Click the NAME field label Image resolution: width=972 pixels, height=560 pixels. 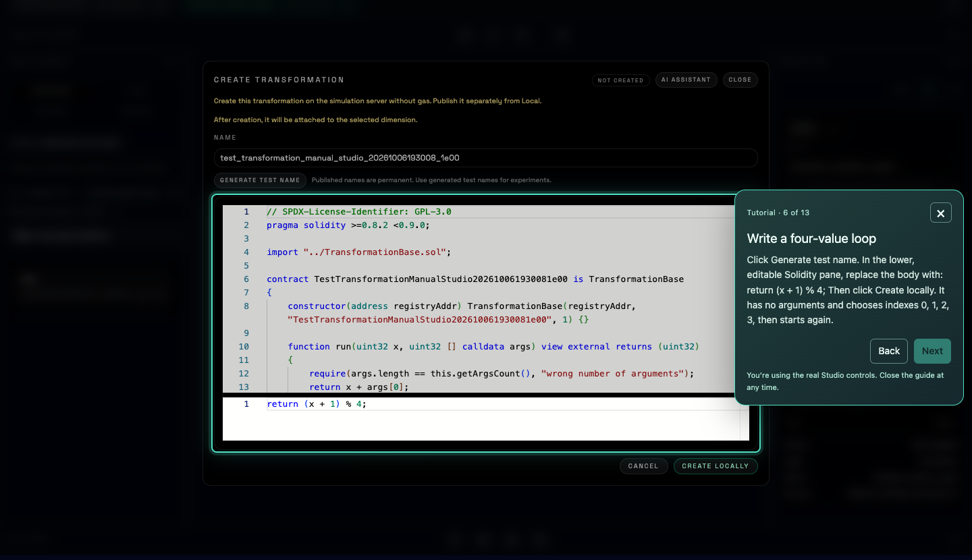pos(225,138)
